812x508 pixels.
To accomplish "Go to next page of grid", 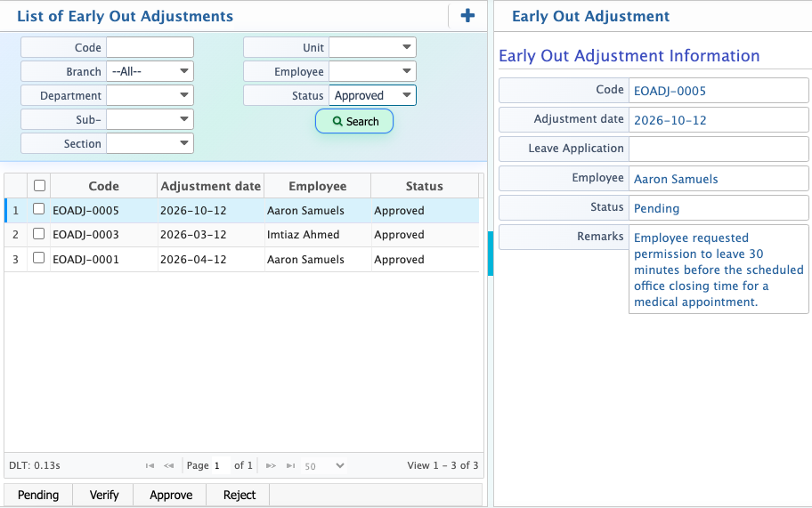I will 271,465.
